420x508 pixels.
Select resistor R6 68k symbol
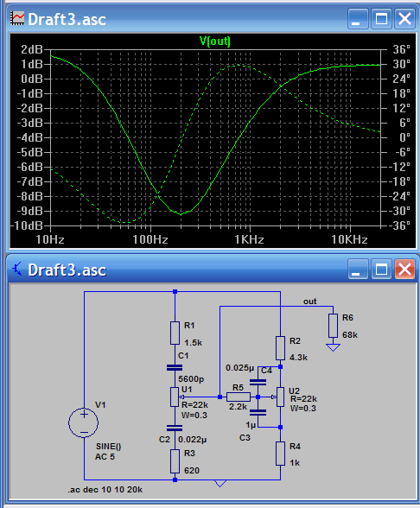(333, 326)
